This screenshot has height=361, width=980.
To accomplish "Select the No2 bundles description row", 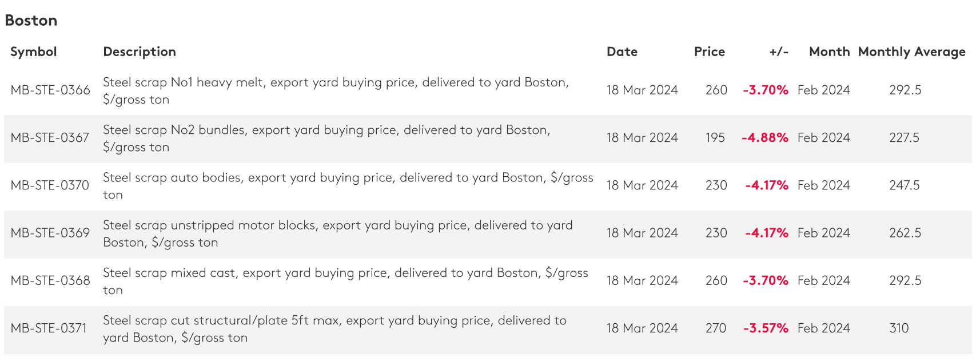I will click(488, 138).
